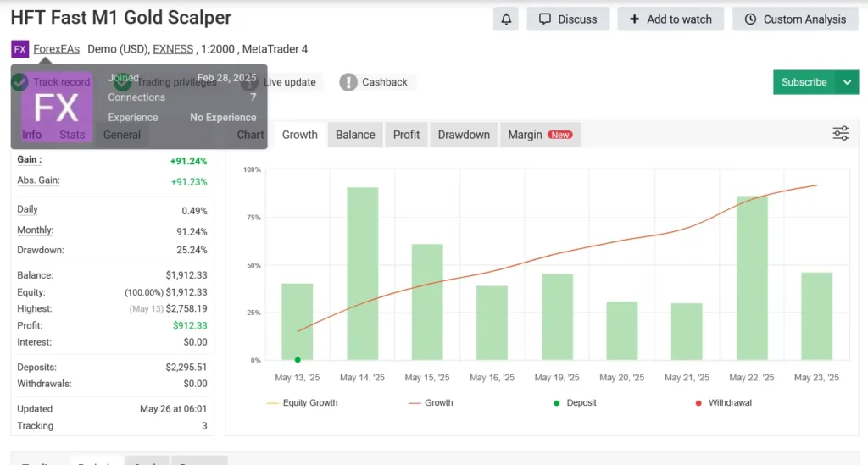Click the Cashback exclamation mark icon
Image resolution: width=868 pixels, height=465 pixels.
(348, 82)
